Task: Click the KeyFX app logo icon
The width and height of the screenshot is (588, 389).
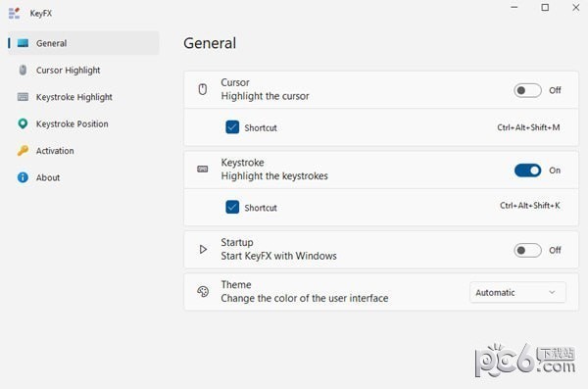Action: point(14,13)
